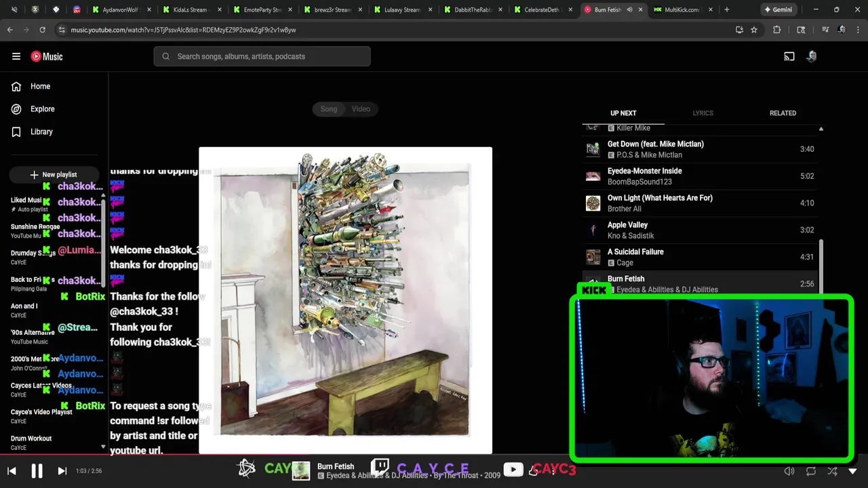Click the New playlist button
This screenshot has width=868, height=488.
point(54,175)
